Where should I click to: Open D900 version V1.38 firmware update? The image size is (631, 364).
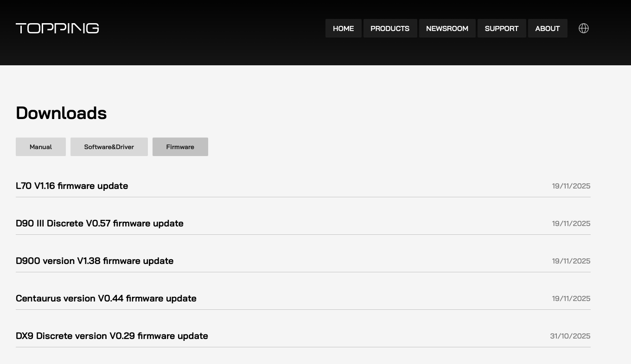coord(95,261)
